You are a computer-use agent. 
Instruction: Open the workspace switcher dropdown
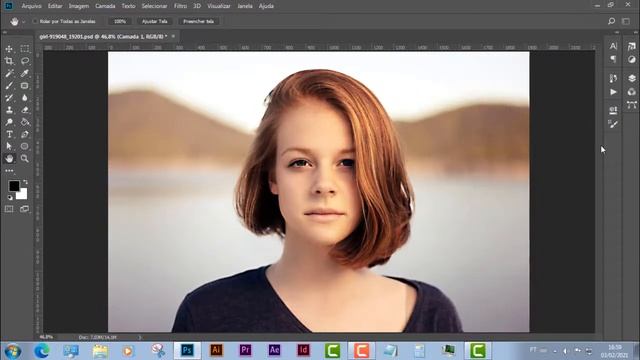pos(626,21)
